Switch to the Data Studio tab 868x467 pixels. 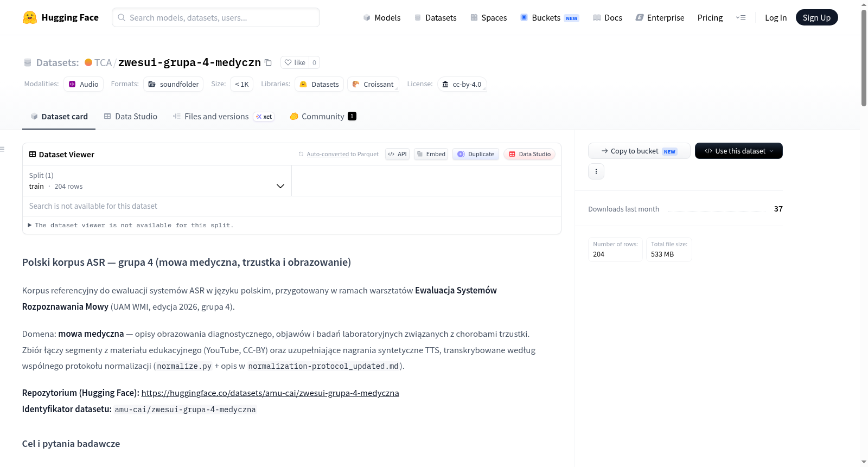coord(131,116)
